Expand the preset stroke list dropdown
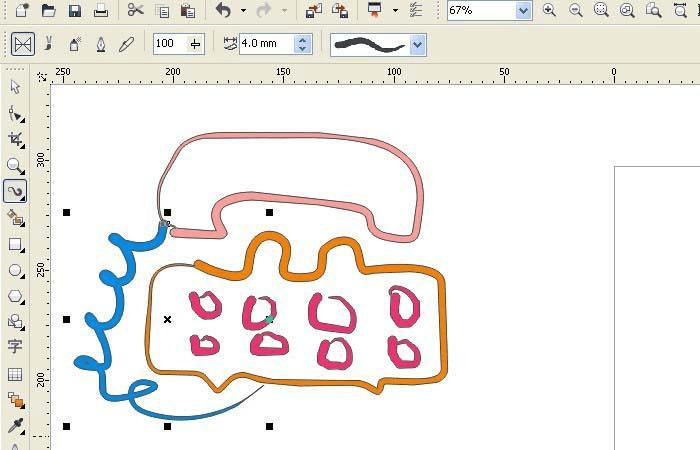Viewport: 700px width, 450px height. [x=417, y=45]
